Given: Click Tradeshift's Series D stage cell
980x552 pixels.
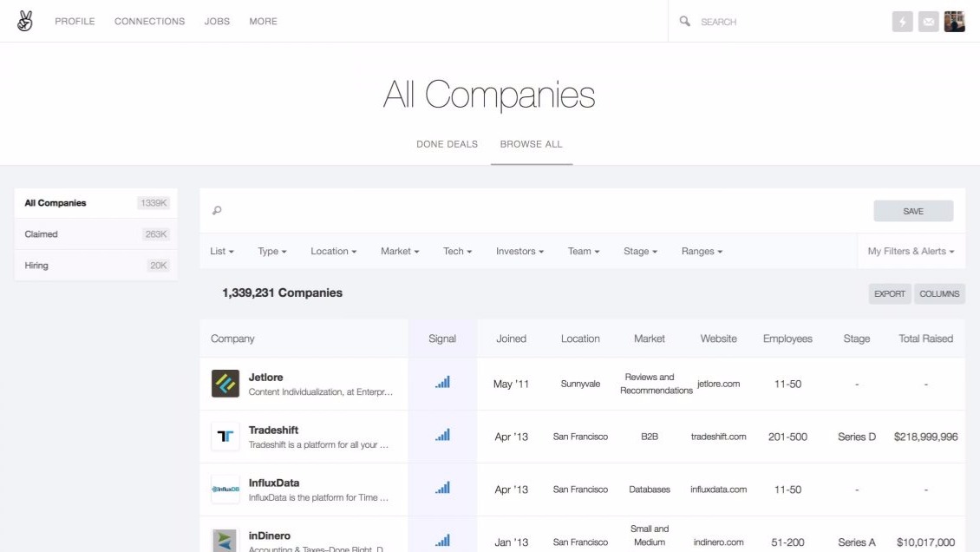Looking at the screenshot, I should tap(857, 437).
